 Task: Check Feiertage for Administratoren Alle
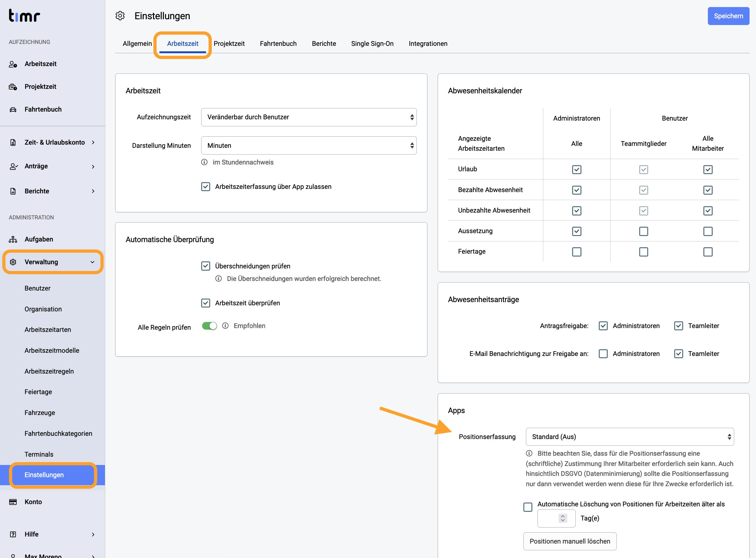[577, 252]
